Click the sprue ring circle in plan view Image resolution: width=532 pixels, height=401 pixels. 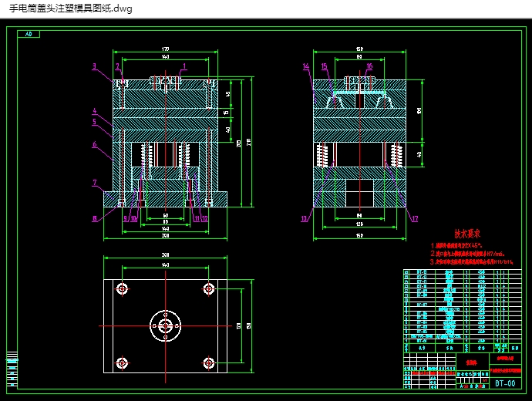(x=165, y=325)
